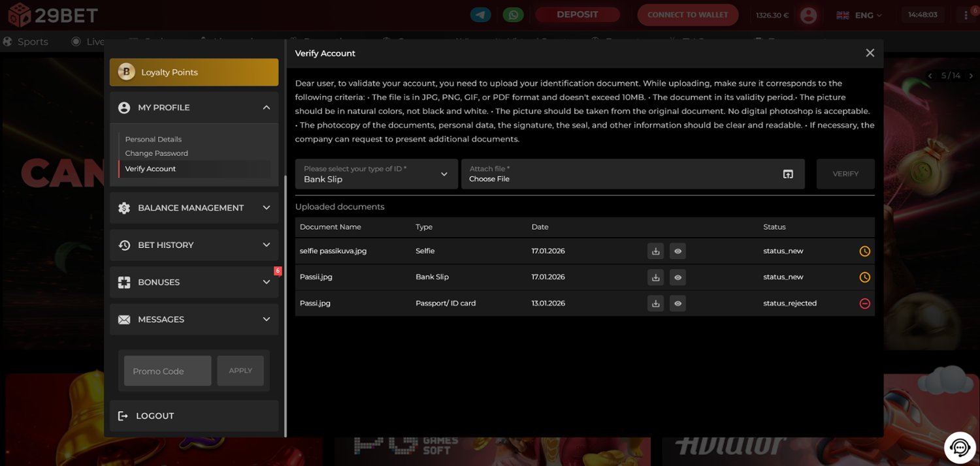Viewport: 980px width, 466px height.
Task: Click the Promo Code input field
Action: [x=167, y=371]
